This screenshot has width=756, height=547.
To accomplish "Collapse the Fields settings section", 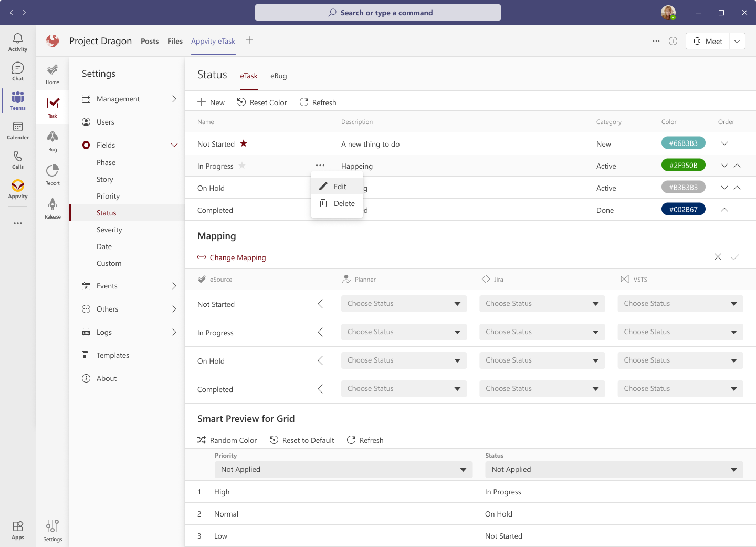I will coord(174,145).
